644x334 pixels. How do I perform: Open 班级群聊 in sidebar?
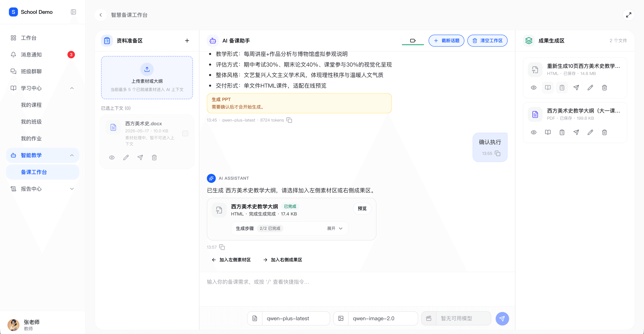(x=42, y=71)
